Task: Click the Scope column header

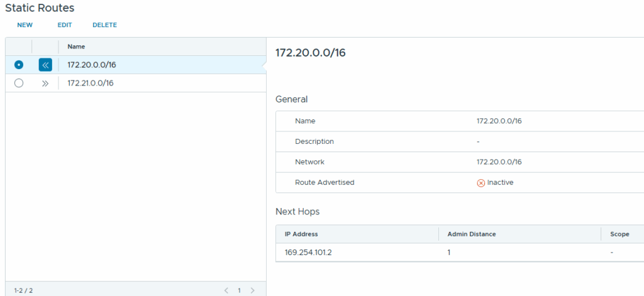Action: click(x=619, y=234)
